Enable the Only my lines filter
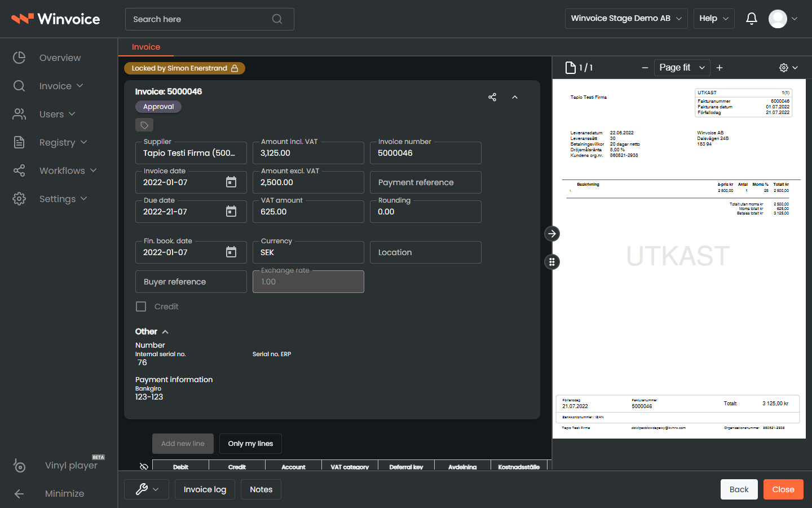 [x=250, y=444]
